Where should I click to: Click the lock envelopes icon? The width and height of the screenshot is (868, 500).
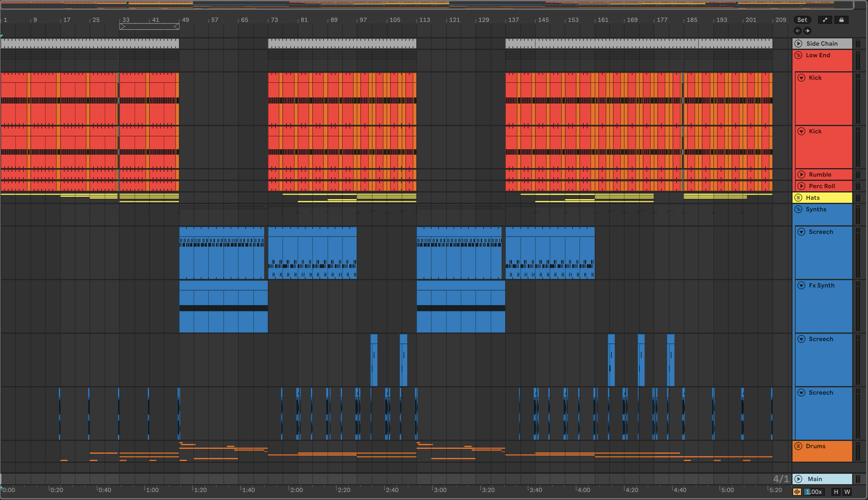pos(841,20)
